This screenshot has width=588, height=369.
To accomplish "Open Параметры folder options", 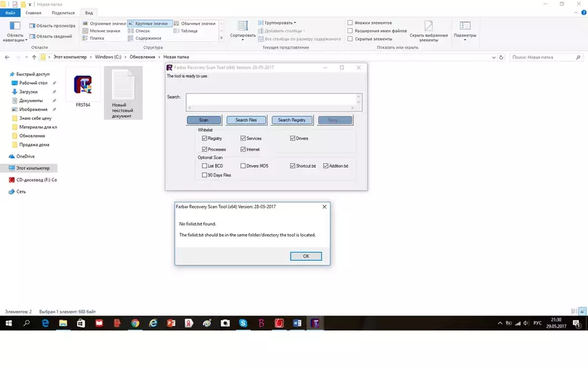I will click(x=465, y=30).
